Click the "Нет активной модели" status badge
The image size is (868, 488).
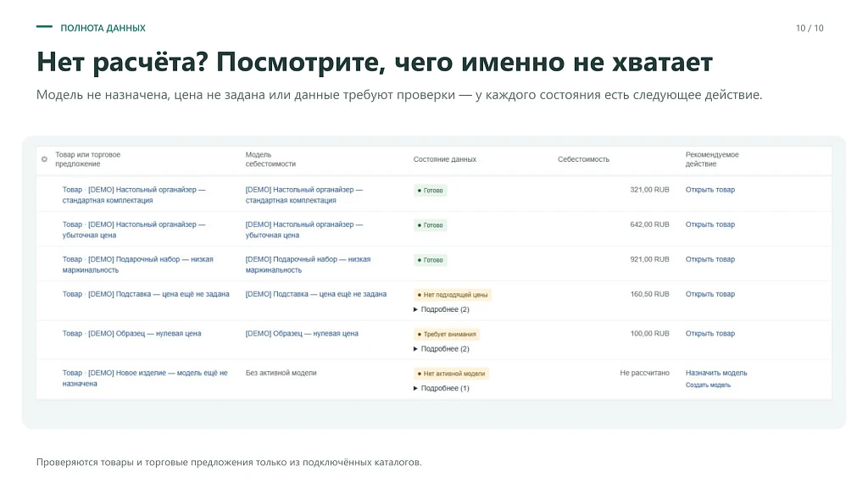tap(451, 374)
